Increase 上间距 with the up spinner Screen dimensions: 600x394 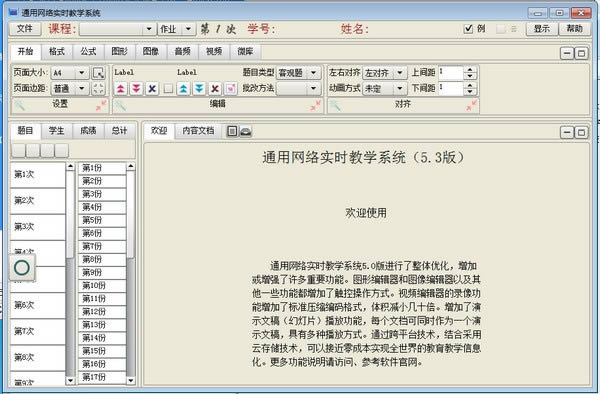point(470,69)
